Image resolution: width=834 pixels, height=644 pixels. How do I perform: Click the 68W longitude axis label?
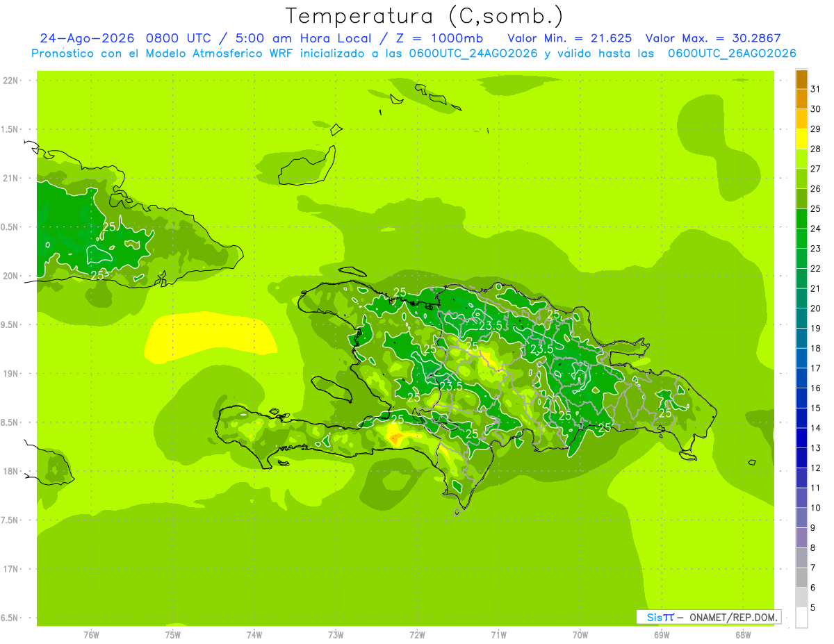(743, 635)
